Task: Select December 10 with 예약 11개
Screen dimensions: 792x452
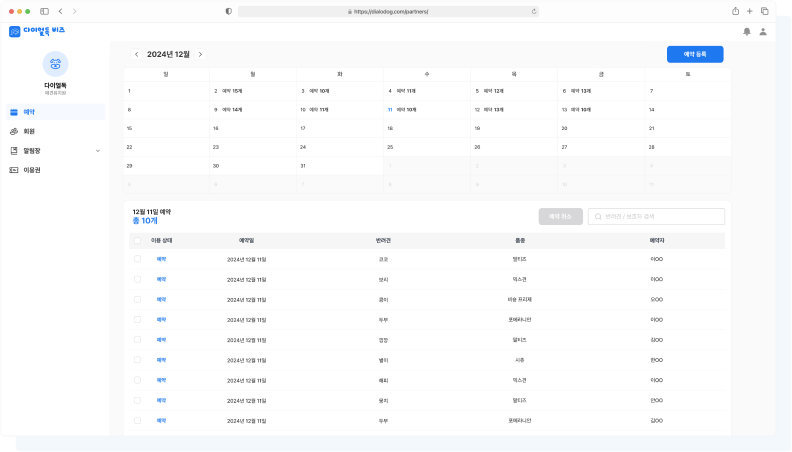Action: pyautogui.click(x=340, y=110)
